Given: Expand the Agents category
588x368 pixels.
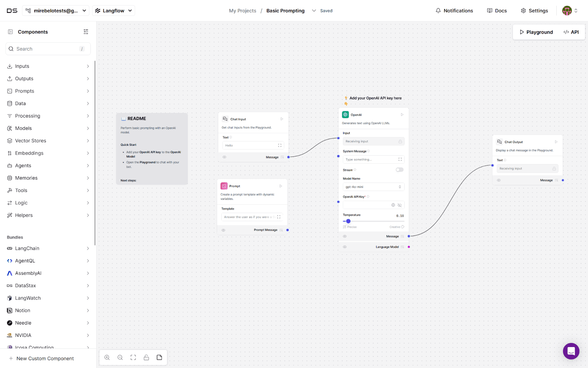Looking at the screenshot, I should pos(49,166).
